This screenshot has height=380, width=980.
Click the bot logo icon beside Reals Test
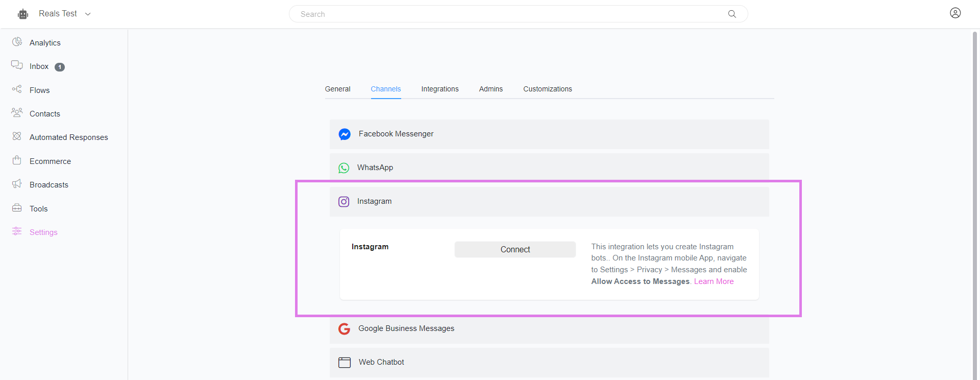click(23, 14)
